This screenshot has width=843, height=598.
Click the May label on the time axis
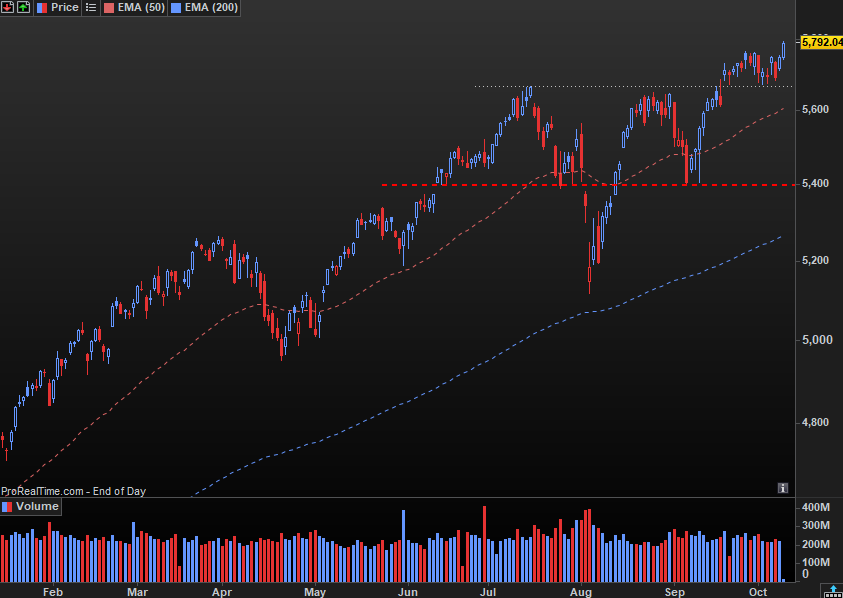click(x=315, y=592)
